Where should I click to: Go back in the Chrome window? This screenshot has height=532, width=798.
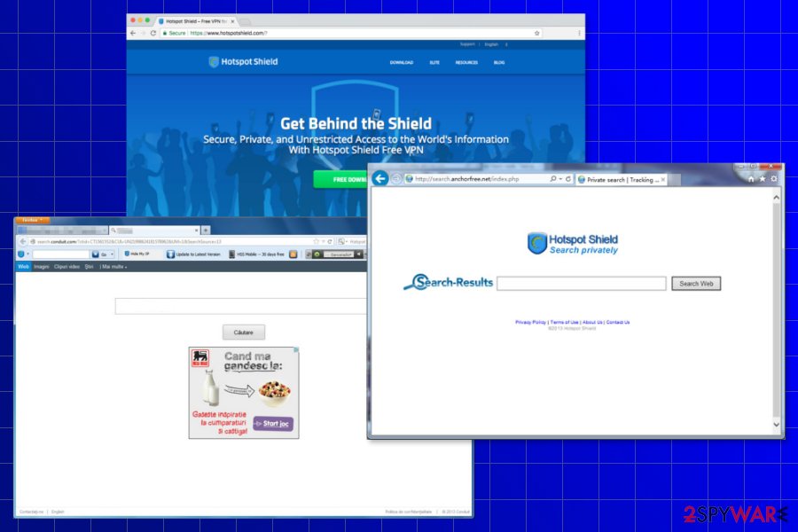tap(133, 33)
